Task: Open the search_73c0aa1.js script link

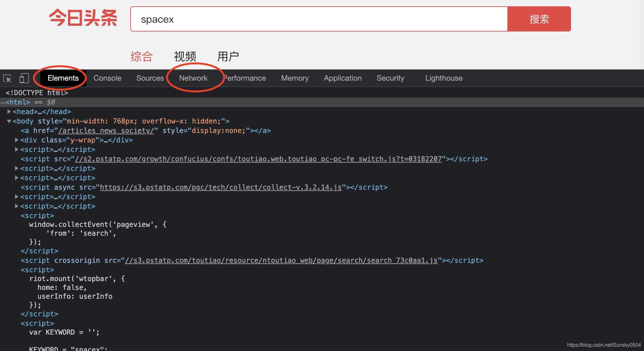Action: (x=281, y=260)
